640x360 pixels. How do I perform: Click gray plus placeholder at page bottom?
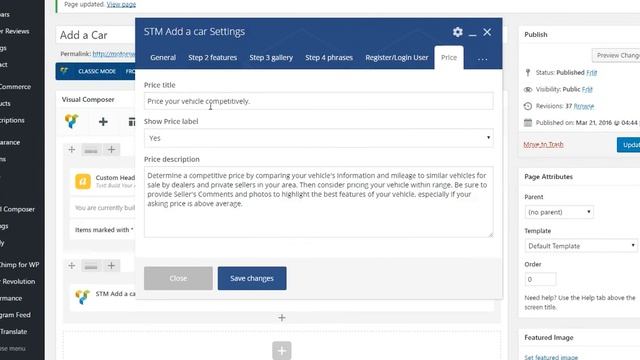click(x=282, y=350)
